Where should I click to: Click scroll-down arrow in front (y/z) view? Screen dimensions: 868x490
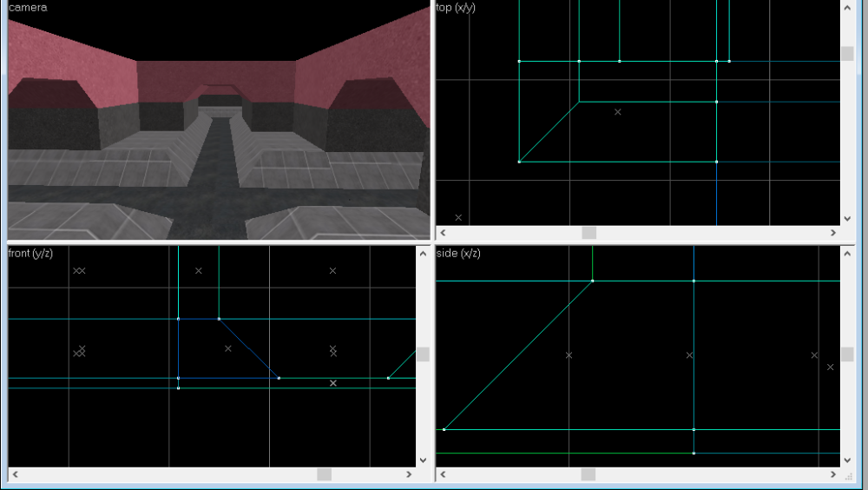coord(423,460)
